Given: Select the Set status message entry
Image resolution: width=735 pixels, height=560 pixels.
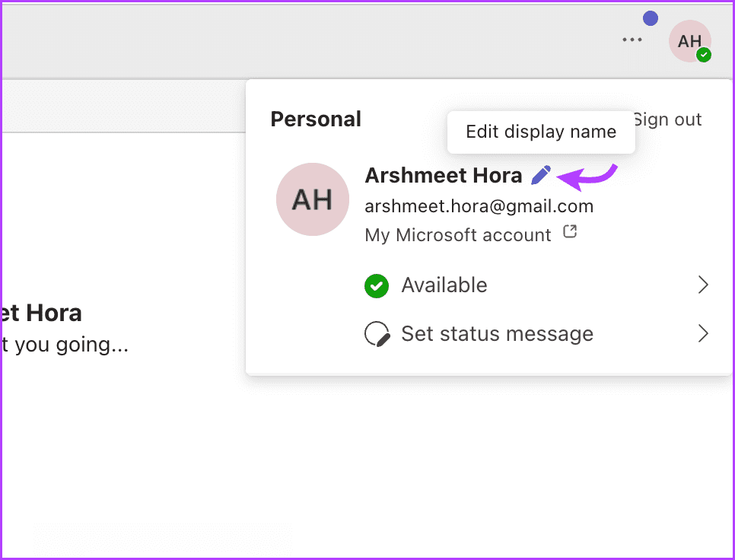Looking at the screenshot, I should pos(497,334).
